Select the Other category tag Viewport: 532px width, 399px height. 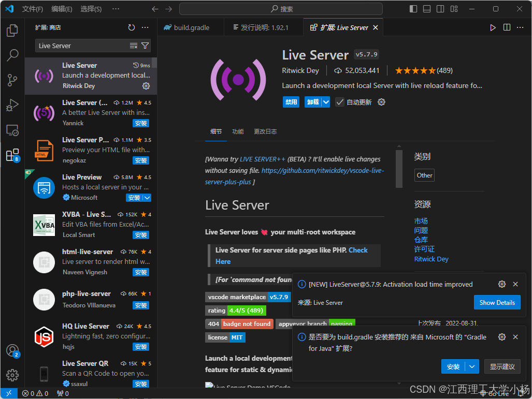point(424,175)
